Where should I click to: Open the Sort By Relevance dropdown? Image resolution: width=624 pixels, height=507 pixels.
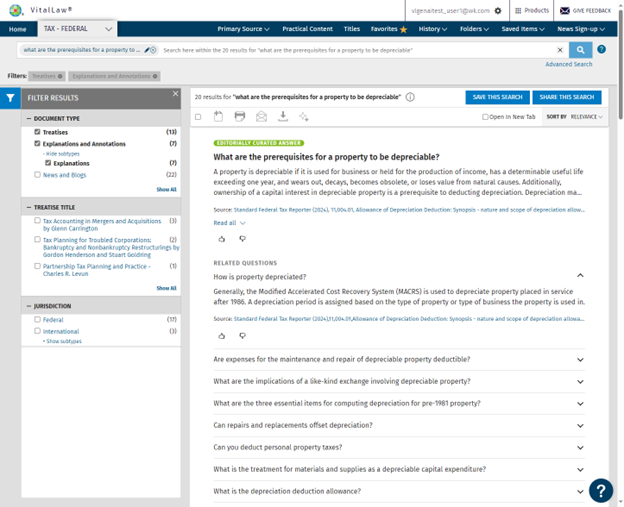click(575, 117)
